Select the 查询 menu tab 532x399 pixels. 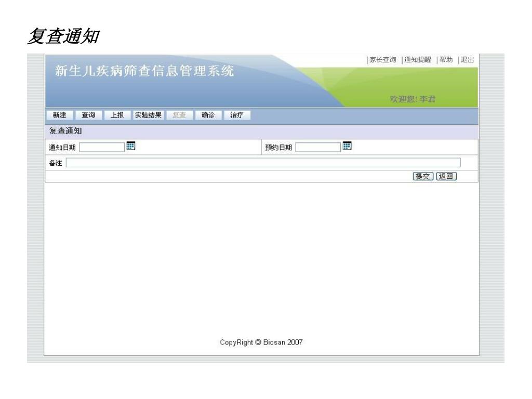[x=88, y=115]
